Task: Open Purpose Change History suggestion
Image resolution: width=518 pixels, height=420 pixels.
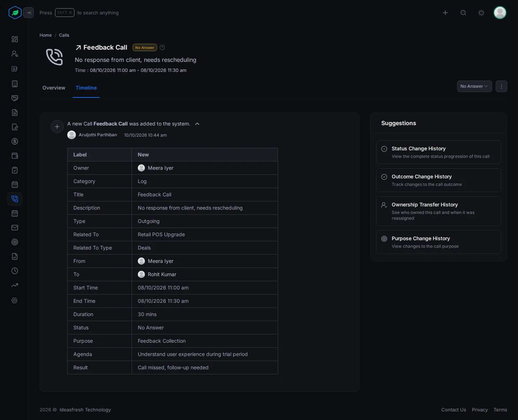Action: pyautogui.click(x=439, y=242)
